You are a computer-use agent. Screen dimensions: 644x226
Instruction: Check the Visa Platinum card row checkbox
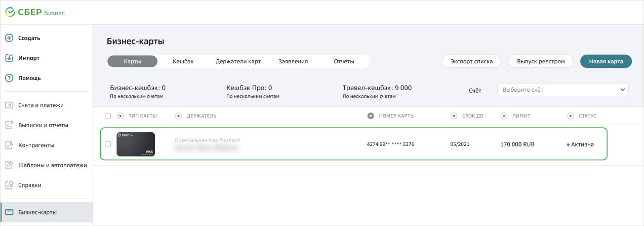point(108,144)
